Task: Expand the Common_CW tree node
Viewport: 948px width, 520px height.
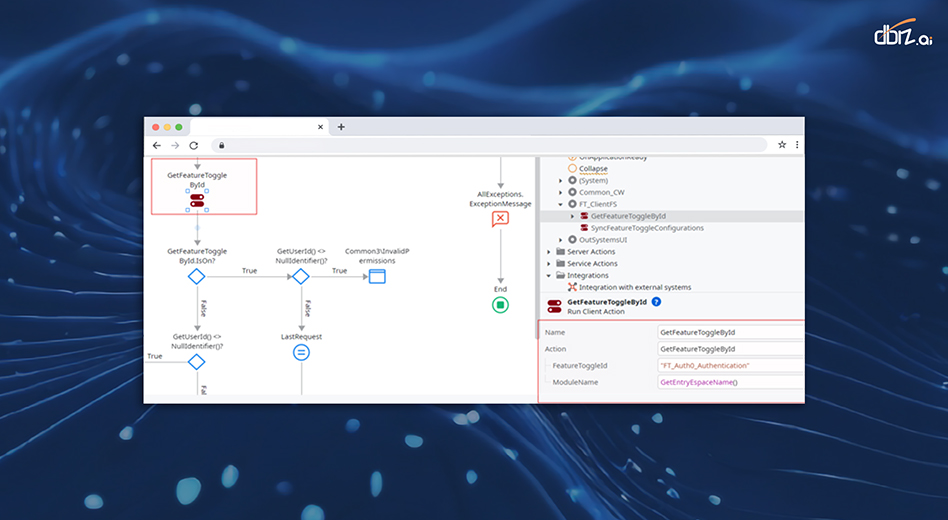Action: (560, 192)
